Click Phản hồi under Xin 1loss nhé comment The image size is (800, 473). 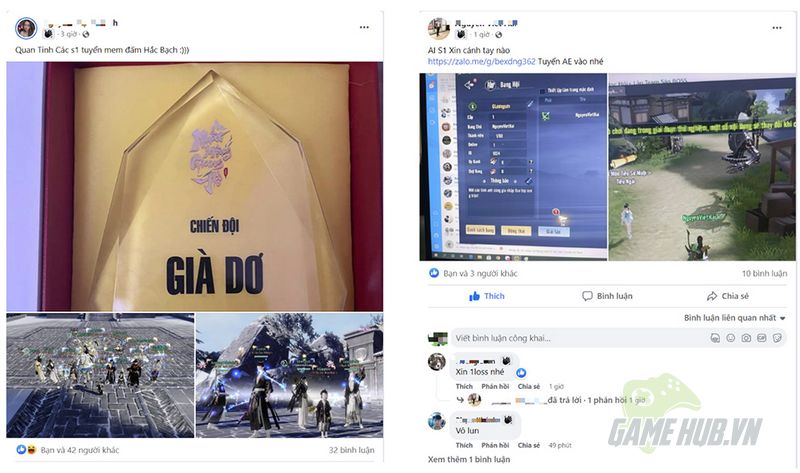point(495,386)
